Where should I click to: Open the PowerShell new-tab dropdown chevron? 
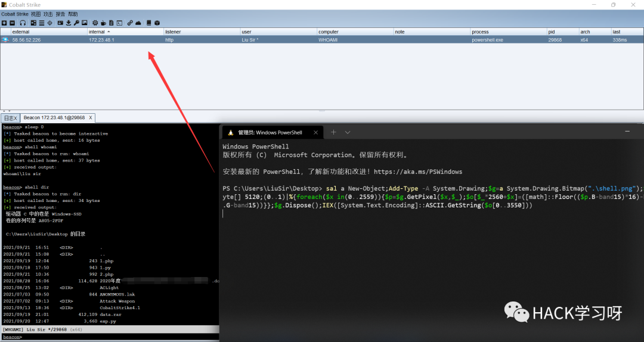coord(348,133)
